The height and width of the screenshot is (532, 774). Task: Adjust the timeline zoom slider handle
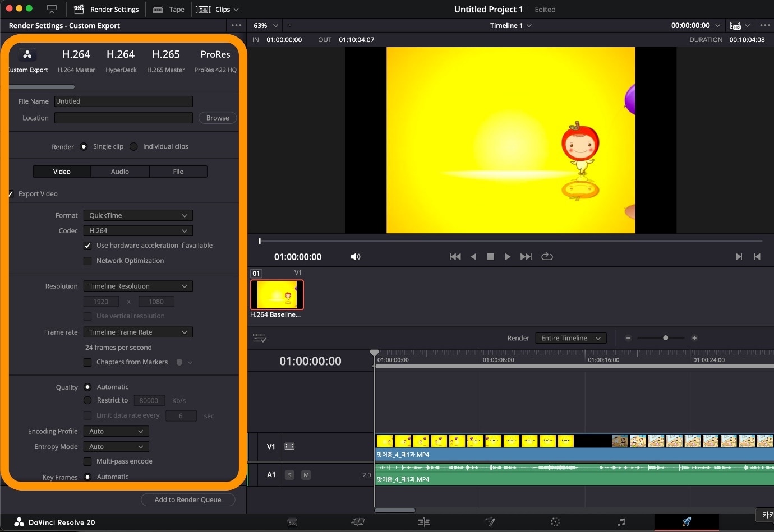665,338
